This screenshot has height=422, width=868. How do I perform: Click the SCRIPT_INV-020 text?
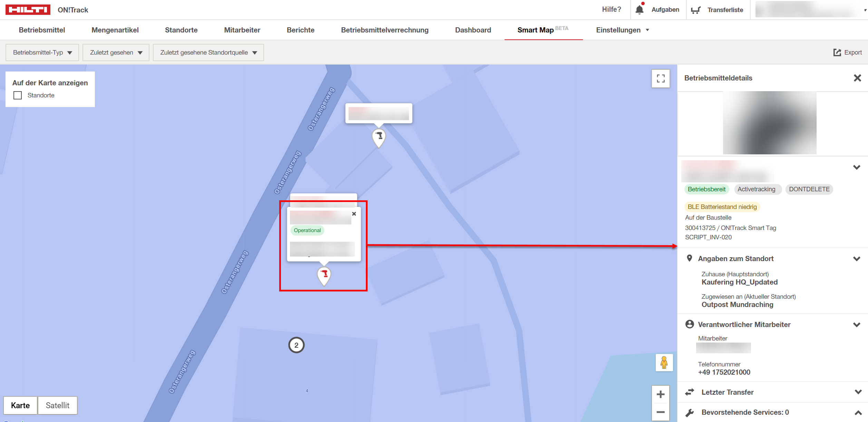pyautogui.click(x=708, y=237)
